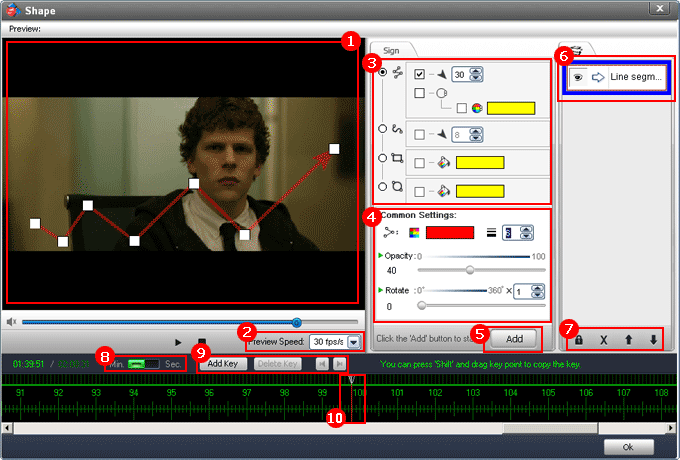The width and height of the screenshot is (680, 460).
Task: Increase the arrow size value of 30
Action: pos(476,71)
